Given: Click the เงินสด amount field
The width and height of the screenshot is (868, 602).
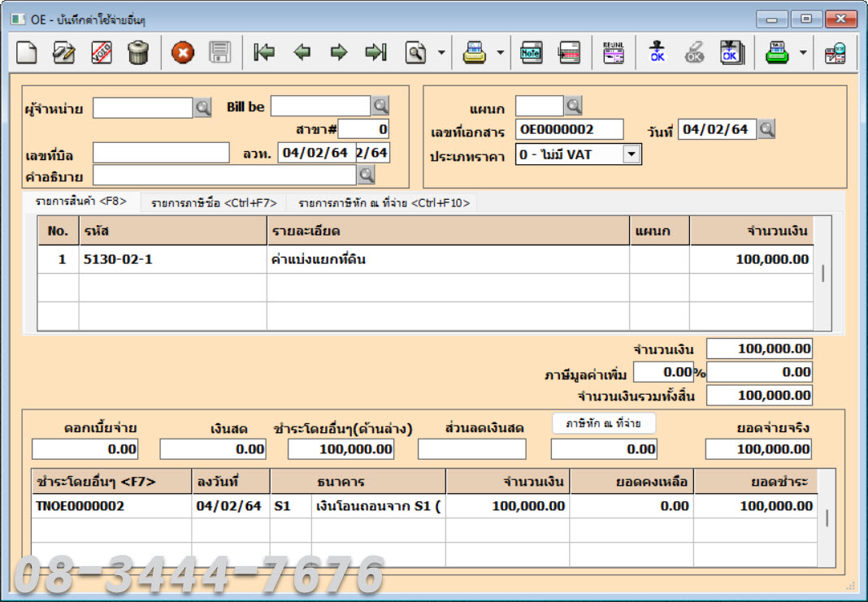Looking at the screenshot, I should (213, 449).
